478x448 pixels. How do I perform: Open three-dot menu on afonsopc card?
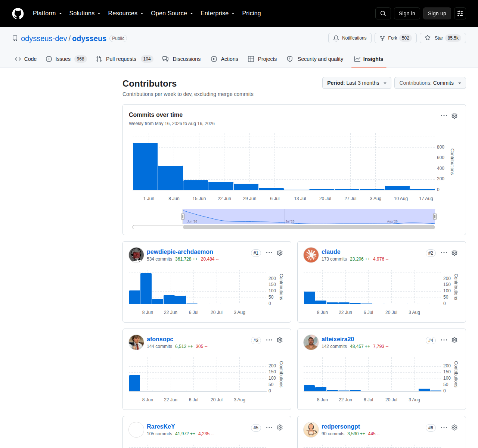pyautogui.click(x=269, y=340)
